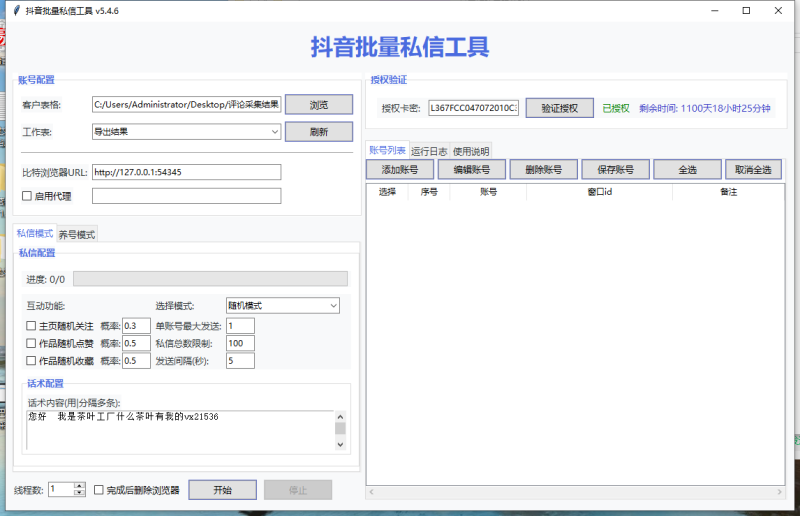Viewport: 800px width, 516px height.
Task: Click 添加账号 button
Action: click(400, 169)
